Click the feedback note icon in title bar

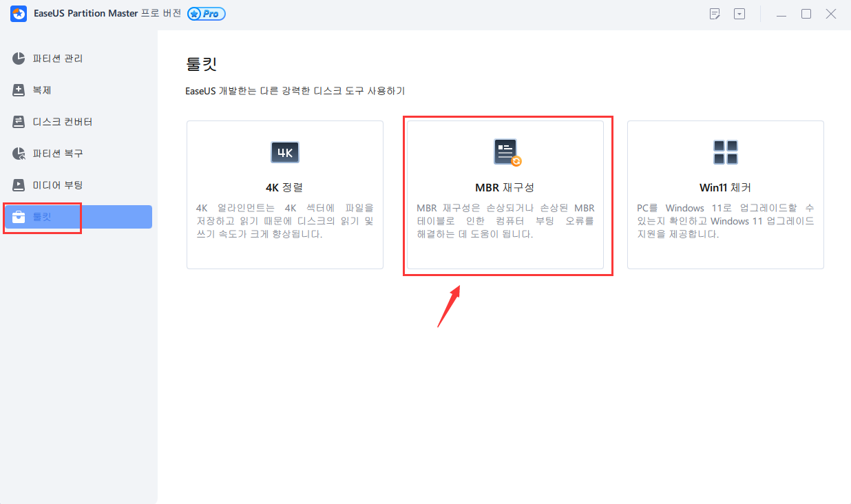pyautogui.click(x=715, y=14)
